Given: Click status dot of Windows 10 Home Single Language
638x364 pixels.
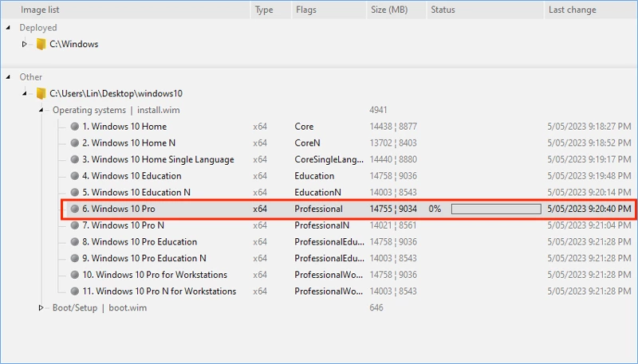Looking at the screenshot, I should coord(74,159).
